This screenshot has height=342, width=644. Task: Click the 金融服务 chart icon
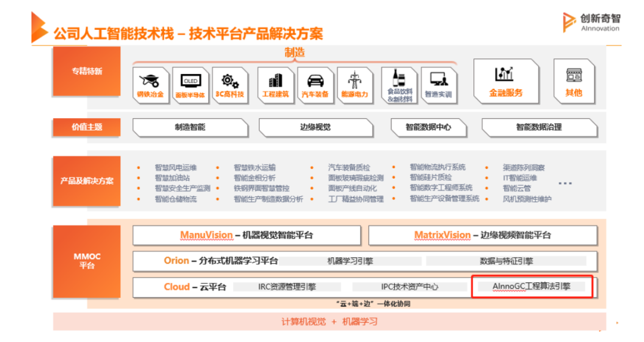(504, 74)
